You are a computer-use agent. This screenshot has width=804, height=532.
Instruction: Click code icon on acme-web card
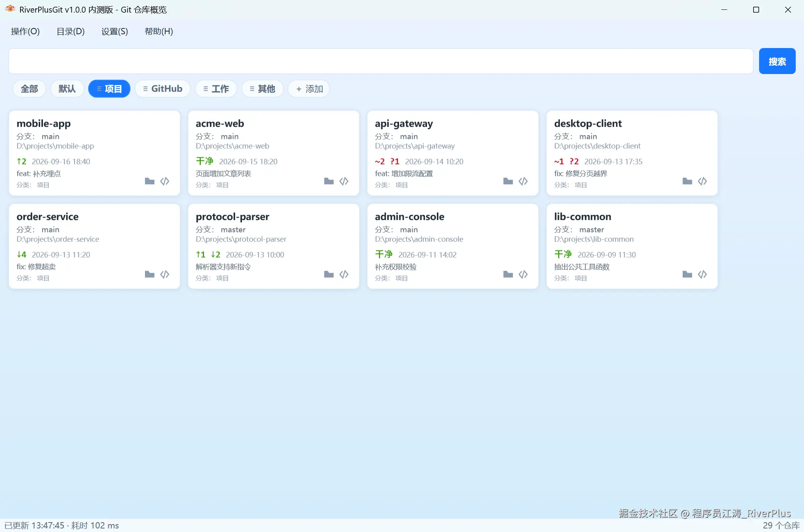[x=344, y=181]
